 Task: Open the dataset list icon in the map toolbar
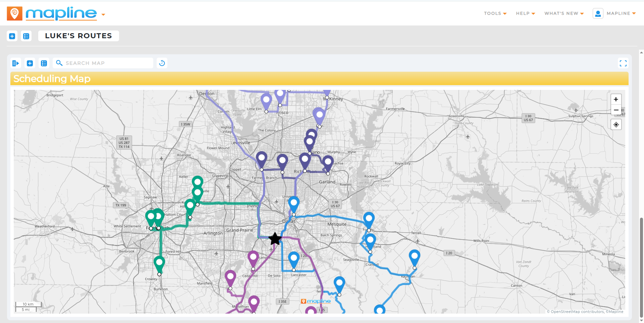click(44, 63)
